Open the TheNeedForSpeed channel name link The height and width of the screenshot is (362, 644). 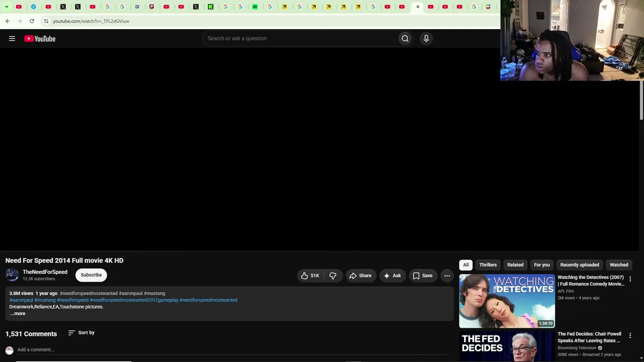45,272
